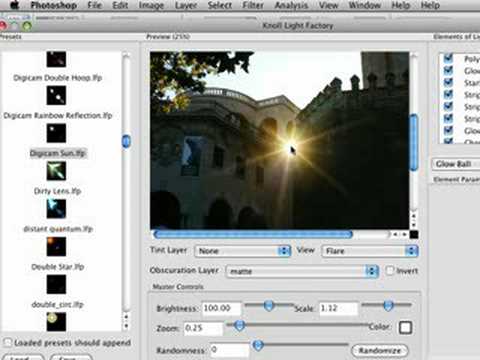Open the Tint Layer dropdown
Viewport: 480px width, 360px height.
(242, 251)
